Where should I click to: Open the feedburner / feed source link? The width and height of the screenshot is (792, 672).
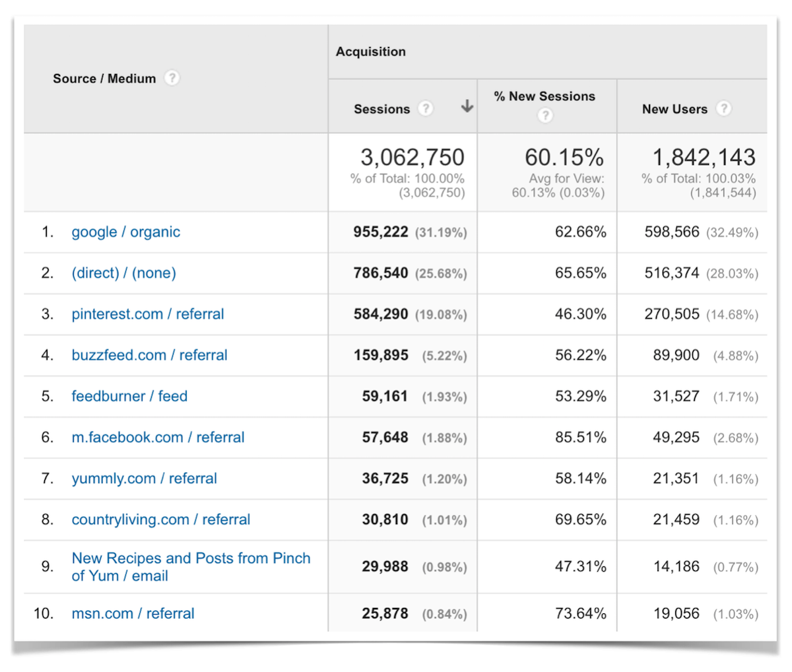129,396
